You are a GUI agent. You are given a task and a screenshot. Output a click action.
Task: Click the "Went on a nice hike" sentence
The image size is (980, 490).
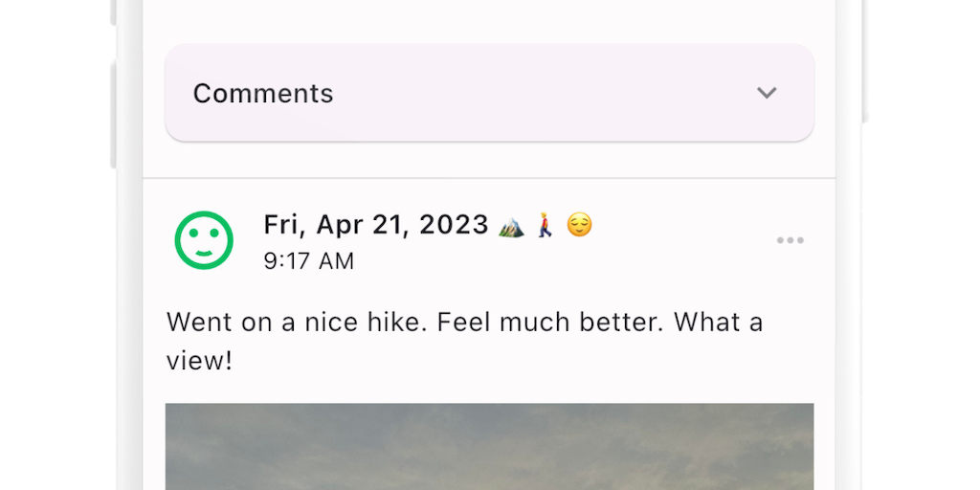coord(297,323)
